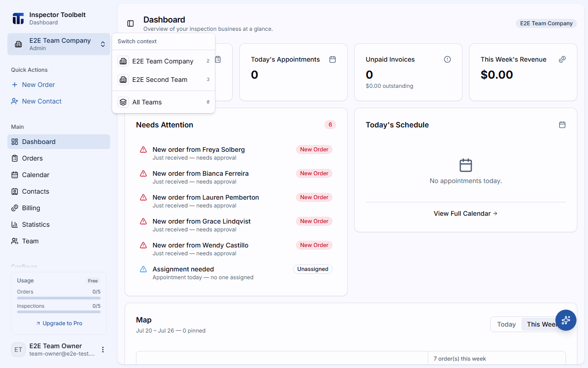Switch the map to This Week
This screenshot has height=368, width=588.
(x=542, y=324)
